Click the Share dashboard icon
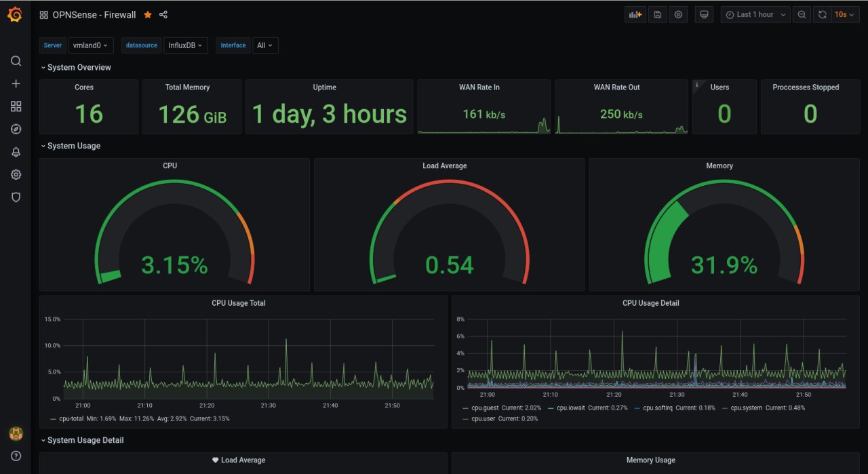Image resolution: width=868 pixels, height=474 pixels. [163, 14]
